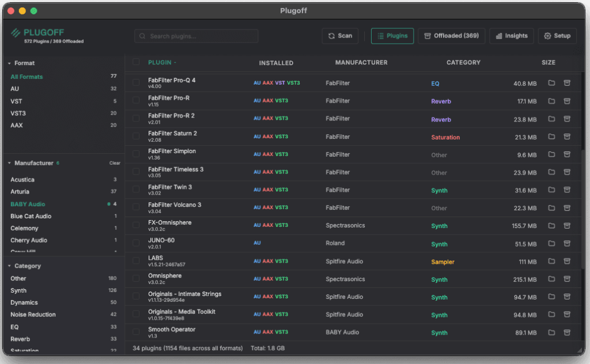Collapse the Manufacturer filter section

tap(10, 164)
